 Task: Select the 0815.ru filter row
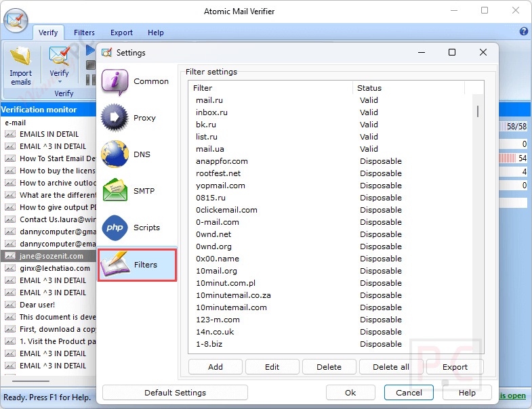point(331,198)
